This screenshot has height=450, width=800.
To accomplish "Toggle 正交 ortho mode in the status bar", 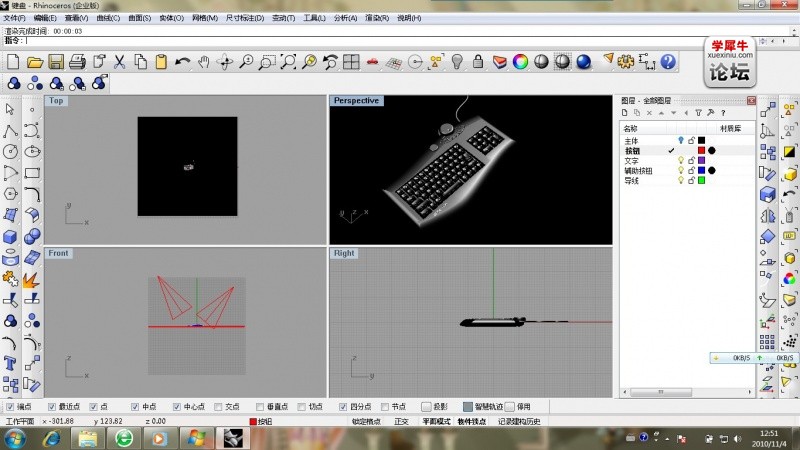I will [x=402, y=421].
